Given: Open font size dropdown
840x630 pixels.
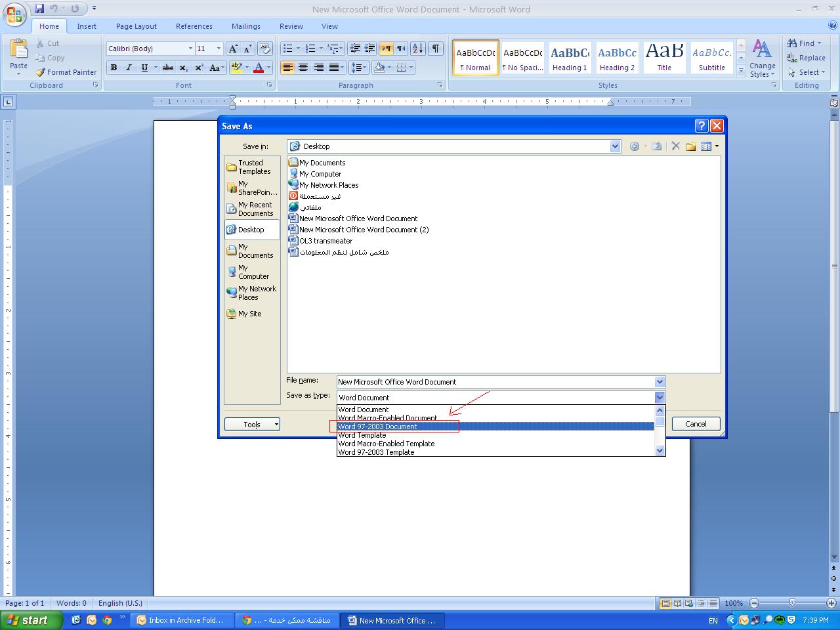Looking at the screenshot, I should coord(219,49).
